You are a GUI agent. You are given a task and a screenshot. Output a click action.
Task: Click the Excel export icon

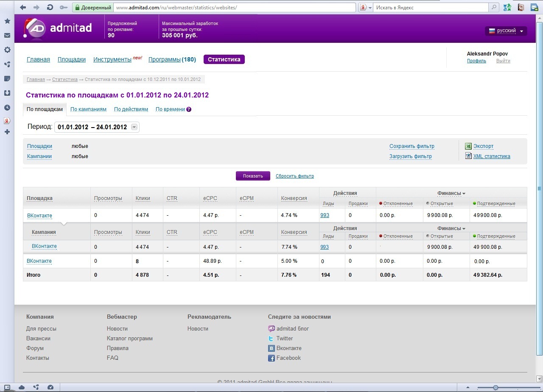(x=468, y=146)
